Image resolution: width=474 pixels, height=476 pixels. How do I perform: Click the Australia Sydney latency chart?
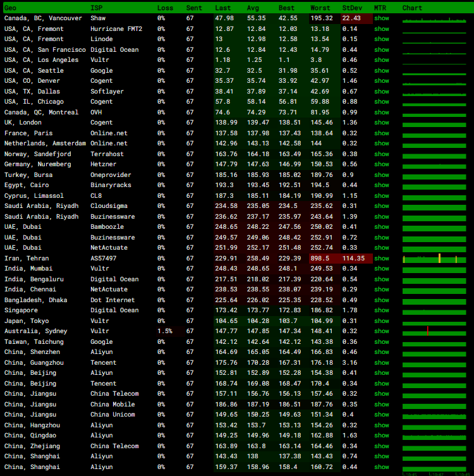click(434, 331)
